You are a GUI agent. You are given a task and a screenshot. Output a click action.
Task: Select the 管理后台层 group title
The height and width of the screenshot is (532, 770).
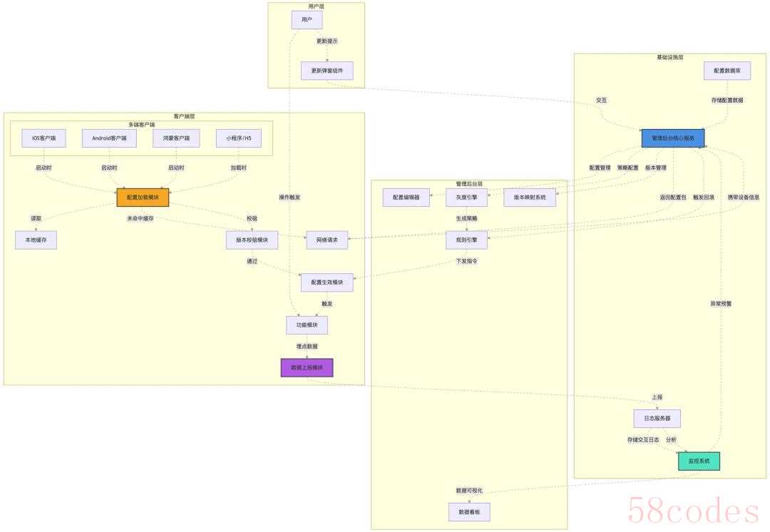click(469, 184)
